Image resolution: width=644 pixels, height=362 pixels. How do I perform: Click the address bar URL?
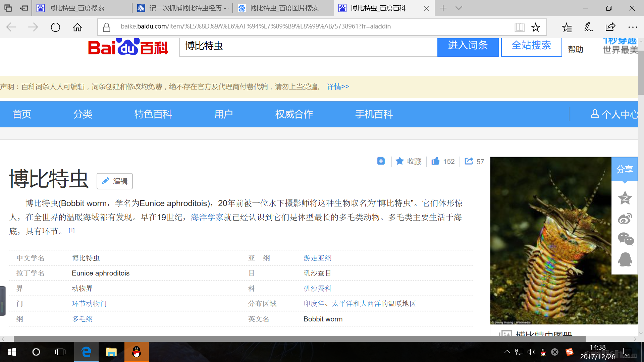(x=256, y=26)
